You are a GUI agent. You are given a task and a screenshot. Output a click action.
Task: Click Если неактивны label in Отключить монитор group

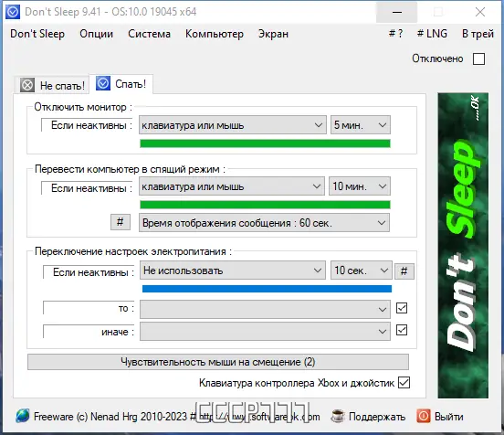[88, 125]
